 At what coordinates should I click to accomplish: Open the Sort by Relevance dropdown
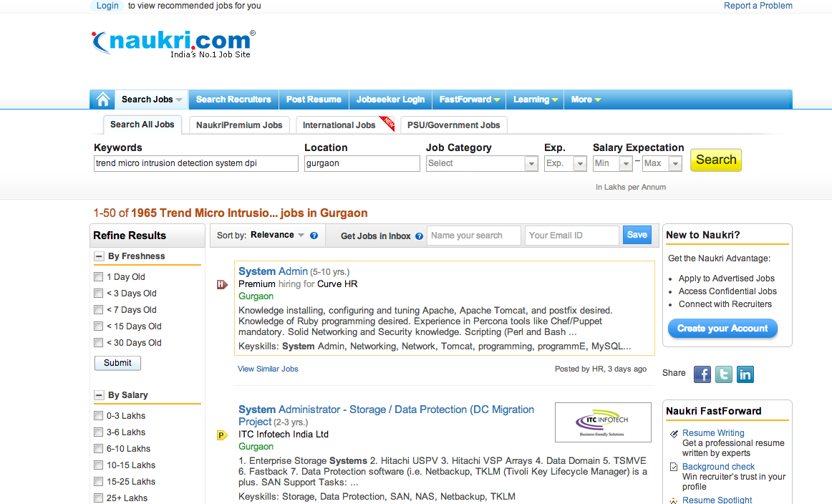point(277,235)
